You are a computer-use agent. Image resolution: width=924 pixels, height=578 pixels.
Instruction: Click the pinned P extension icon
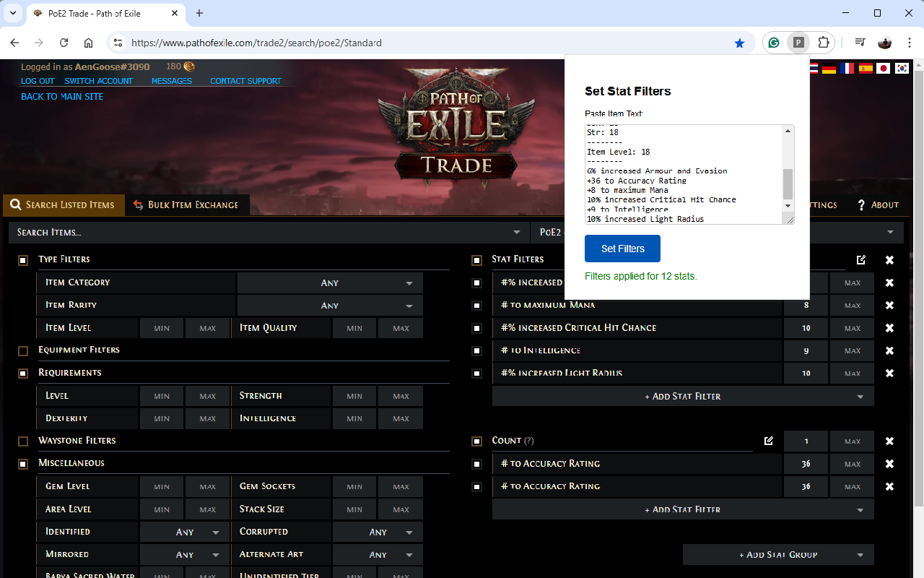click(x=798, y=43)
